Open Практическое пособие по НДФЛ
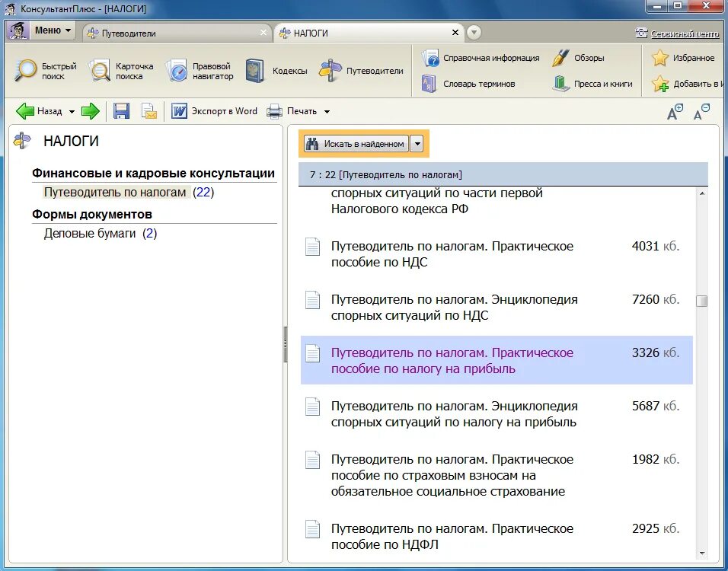 (452, 537)
